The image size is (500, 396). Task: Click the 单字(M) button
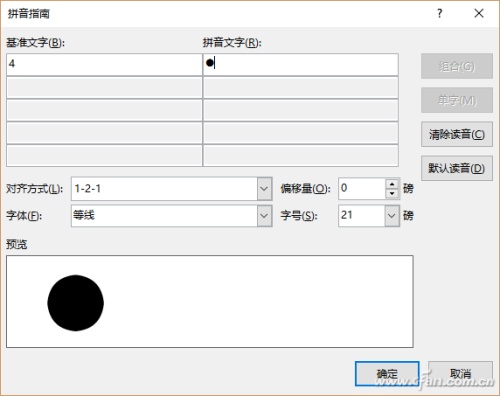coord(457,100)
